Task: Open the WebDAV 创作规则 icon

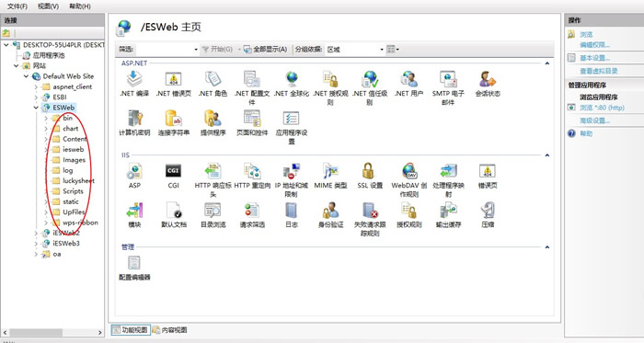Action: (x=409, y=171)
